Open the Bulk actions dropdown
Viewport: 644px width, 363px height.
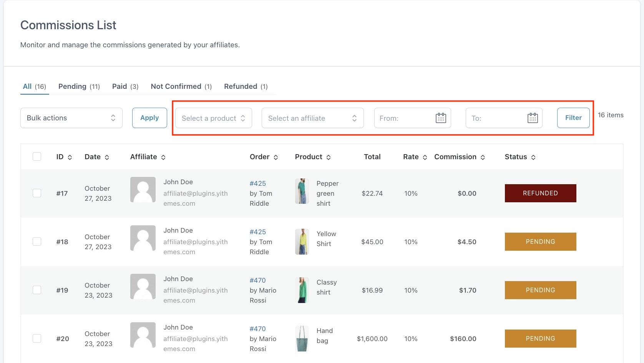[71, 118]
